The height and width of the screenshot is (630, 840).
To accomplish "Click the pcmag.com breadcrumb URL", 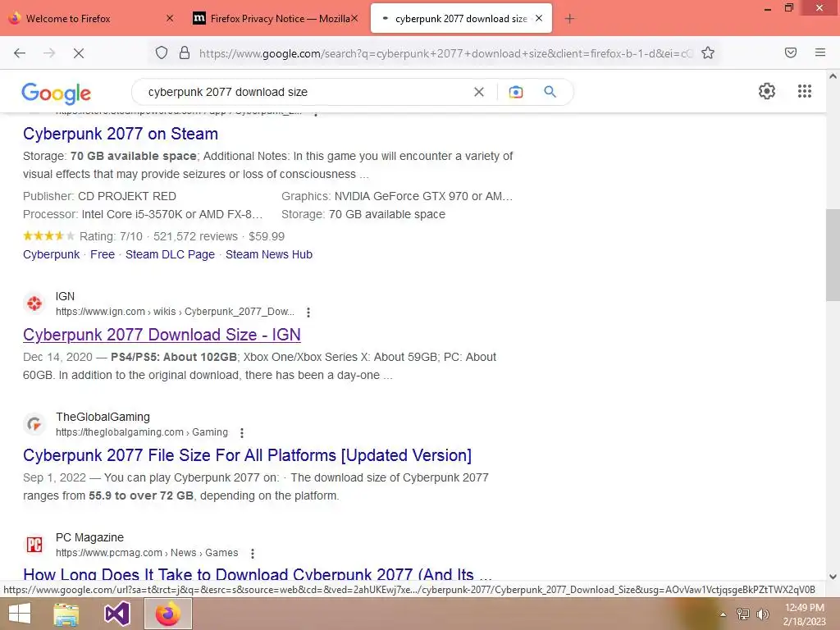I will click(147, 553).
